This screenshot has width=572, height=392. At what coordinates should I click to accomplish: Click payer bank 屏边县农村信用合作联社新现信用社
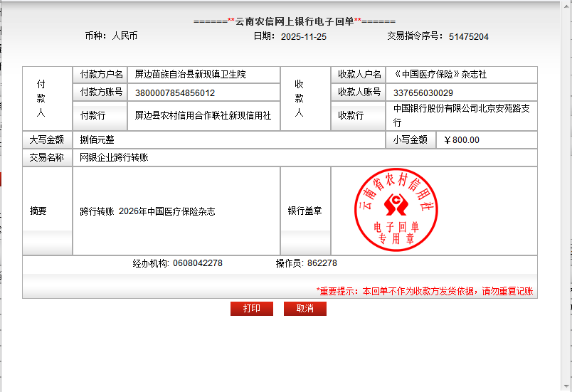click(203, 115)
